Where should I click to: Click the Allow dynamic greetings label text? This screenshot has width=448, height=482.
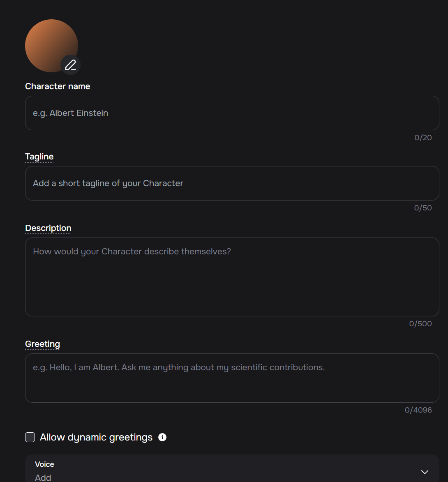(96, 437)
